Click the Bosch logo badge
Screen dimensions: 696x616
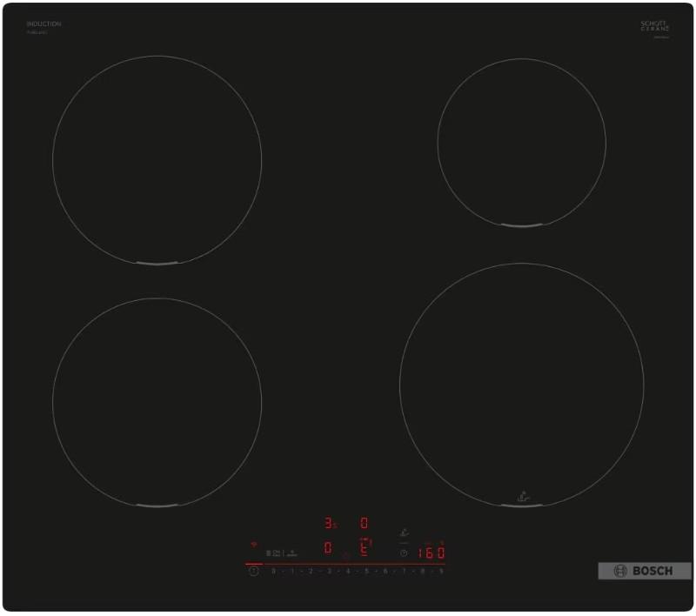click(645, 571)
